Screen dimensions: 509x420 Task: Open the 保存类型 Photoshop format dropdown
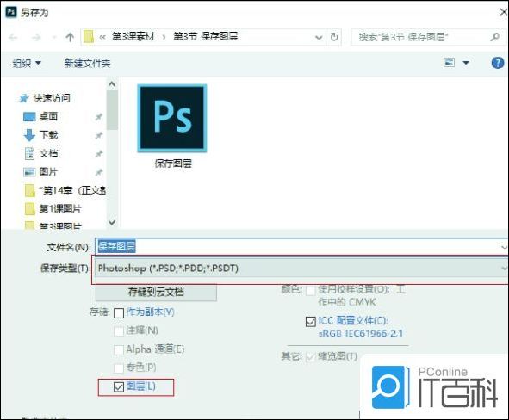coord(301,269)
